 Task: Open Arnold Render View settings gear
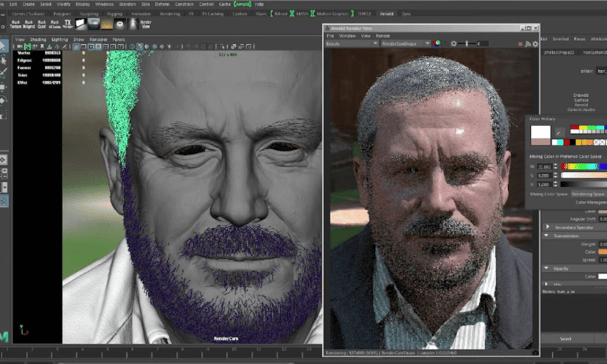(x=536, y=44)
